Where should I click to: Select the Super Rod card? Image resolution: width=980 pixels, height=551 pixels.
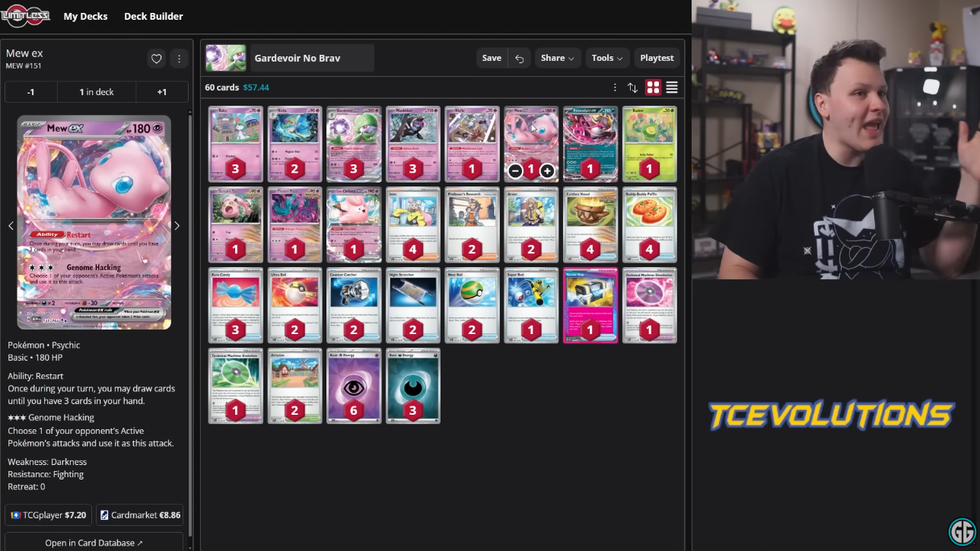pos(531,305)
